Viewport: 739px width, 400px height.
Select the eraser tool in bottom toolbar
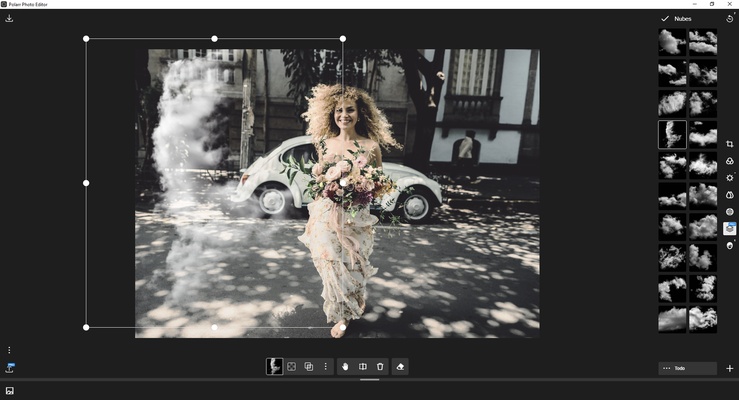click(x=400, y=367)
